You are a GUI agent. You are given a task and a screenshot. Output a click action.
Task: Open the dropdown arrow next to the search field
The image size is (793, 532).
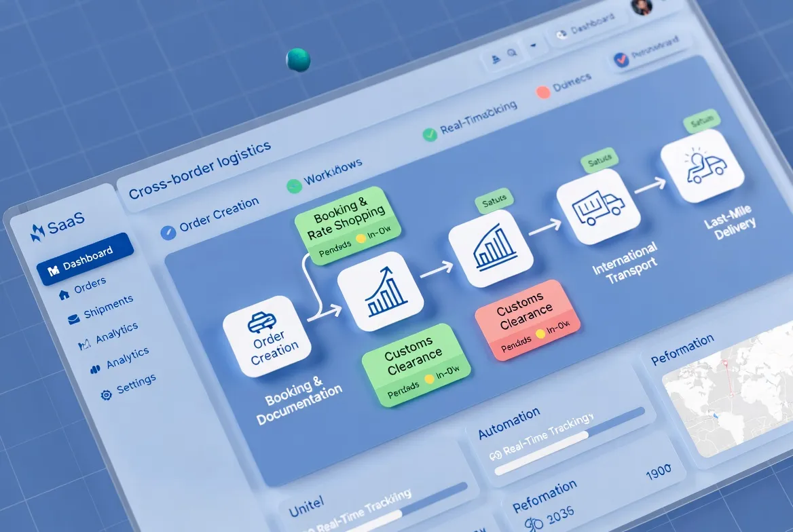coord(533,45)
